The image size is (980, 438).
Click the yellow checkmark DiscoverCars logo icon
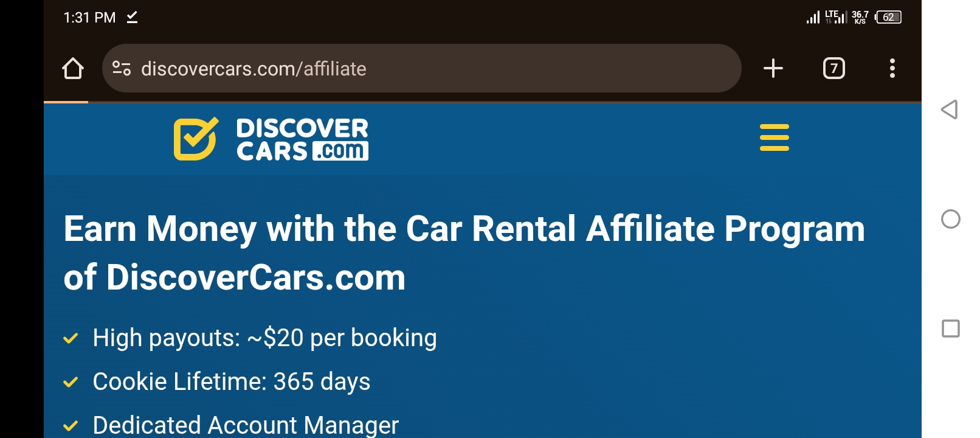click(x=196, y=139)
